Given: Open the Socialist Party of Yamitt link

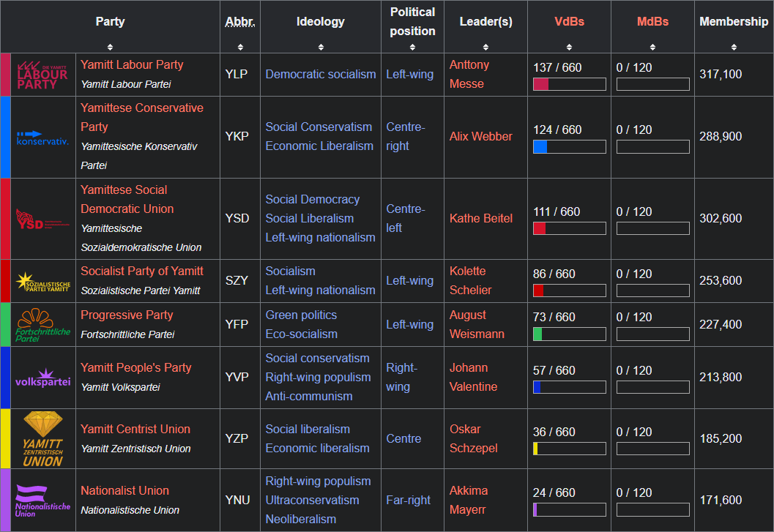Looking at the screenshot, I should 141,271.
